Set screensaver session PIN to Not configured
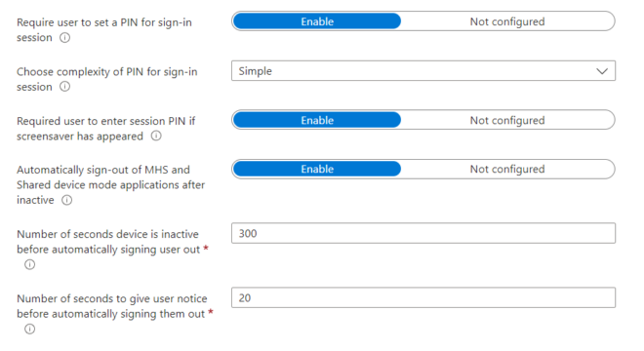 pos(507,120)
